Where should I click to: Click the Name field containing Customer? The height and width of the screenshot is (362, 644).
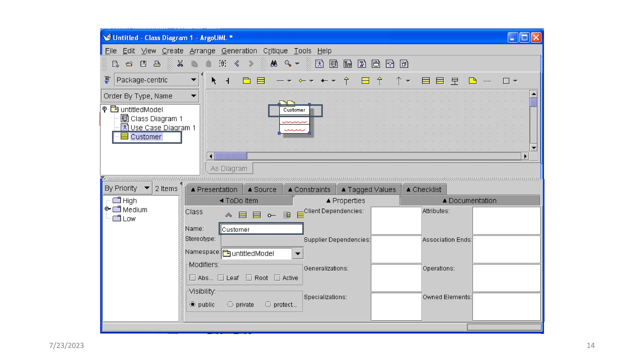click(261, 229)
